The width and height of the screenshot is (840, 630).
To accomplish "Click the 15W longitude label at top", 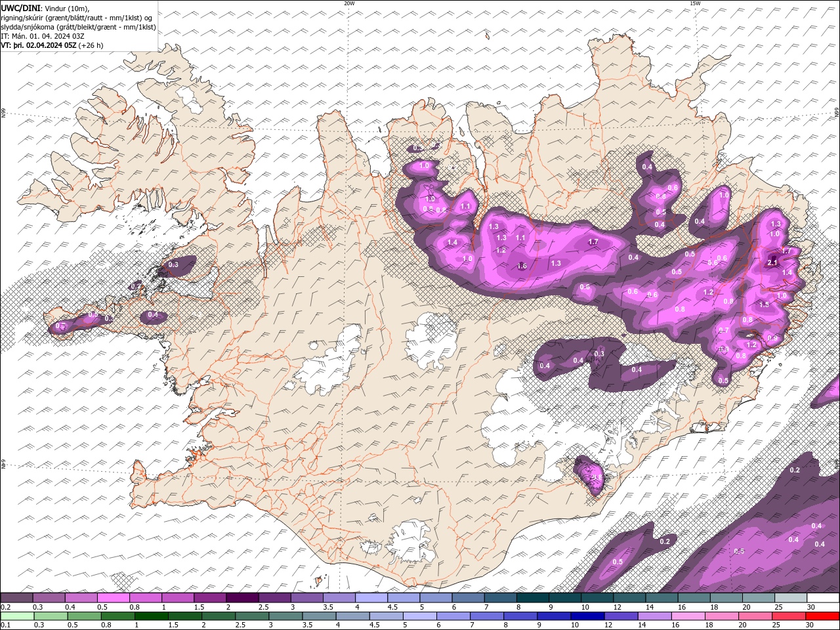I will coord(695,3).
